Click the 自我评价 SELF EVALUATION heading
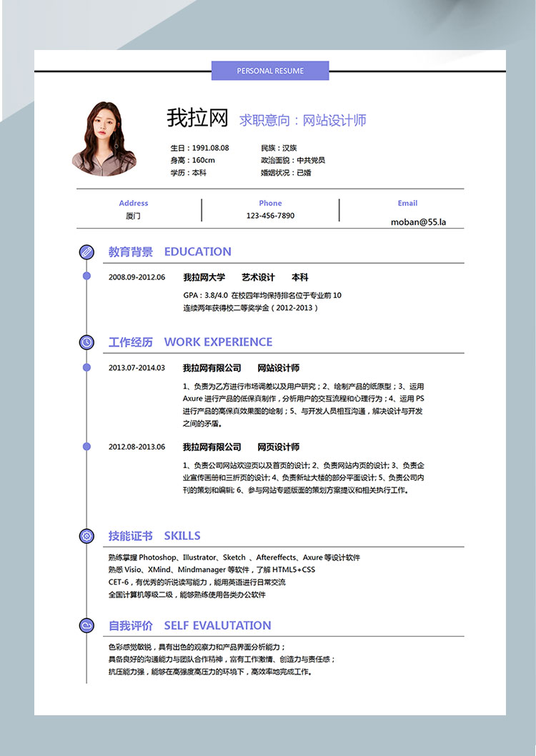536x756 pixels. coord(189,626)
